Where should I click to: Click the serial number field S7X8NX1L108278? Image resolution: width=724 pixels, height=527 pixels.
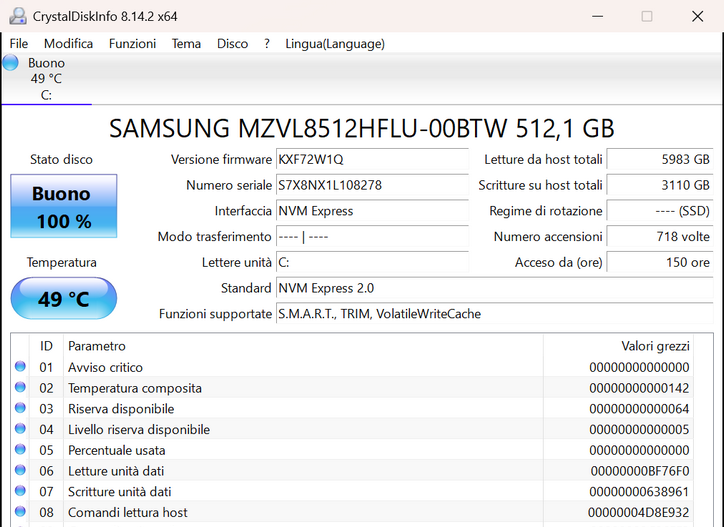pyautogui.click(x=372, y=186)
